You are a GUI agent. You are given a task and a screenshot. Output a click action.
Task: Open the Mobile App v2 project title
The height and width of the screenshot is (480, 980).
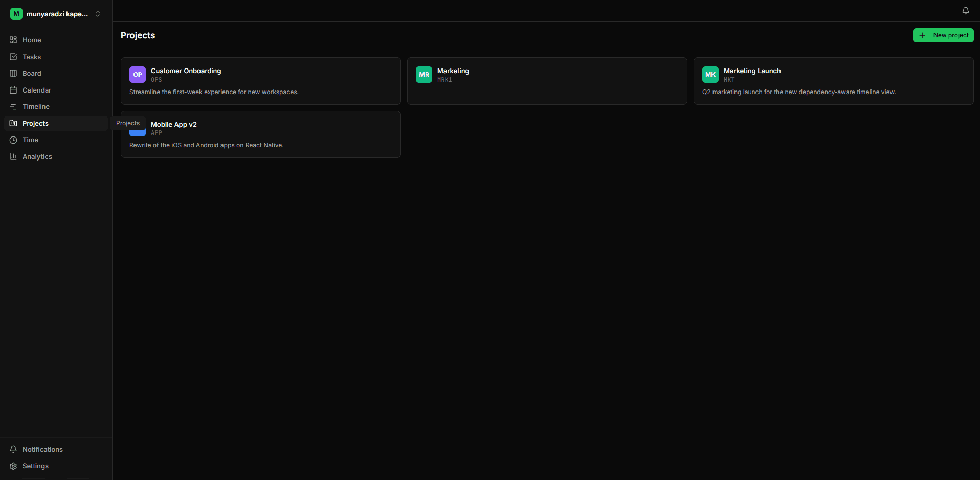pyautogui.click(x=174, y=124)
